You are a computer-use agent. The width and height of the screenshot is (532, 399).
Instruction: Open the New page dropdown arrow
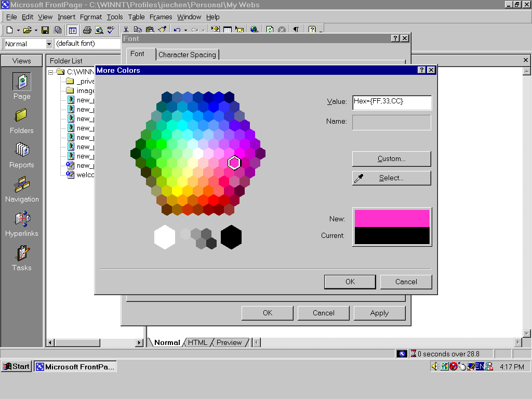(18, 30)
